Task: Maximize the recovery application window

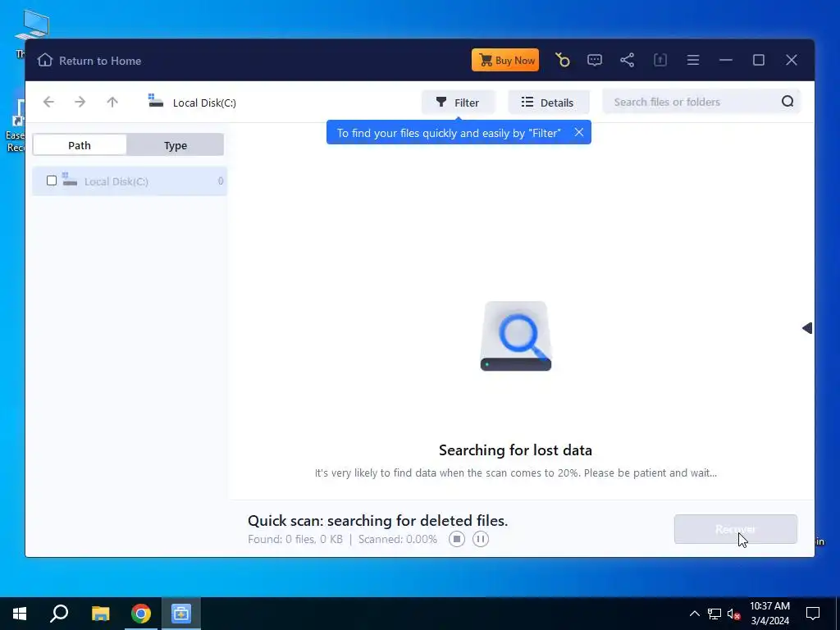Action: point(759,60)
